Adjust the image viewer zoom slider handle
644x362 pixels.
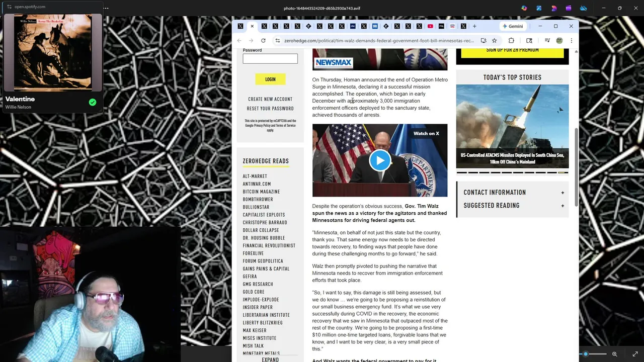point(585,354)
